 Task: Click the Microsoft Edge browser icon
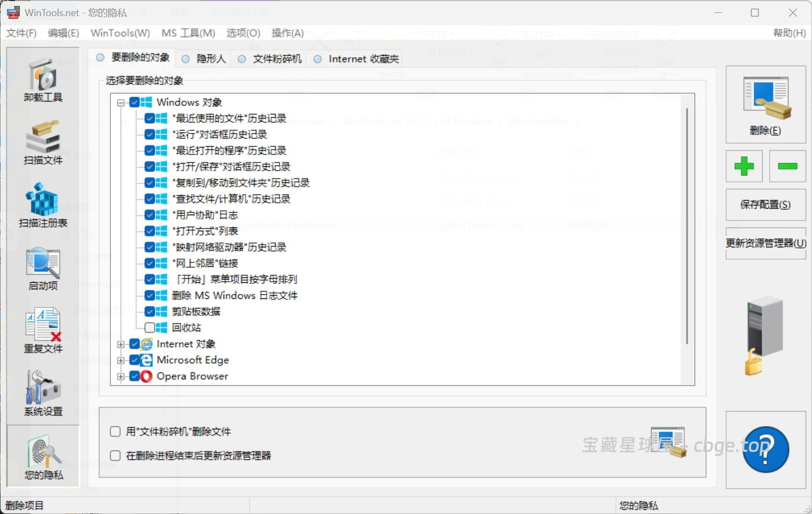point(146,360)
